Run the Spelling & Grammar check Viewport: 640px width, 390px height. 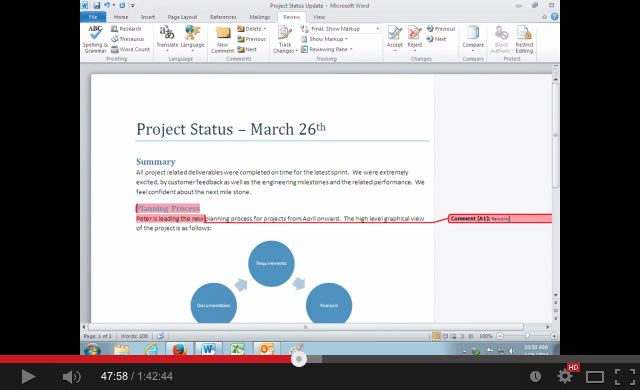click(x=95, y=39)
